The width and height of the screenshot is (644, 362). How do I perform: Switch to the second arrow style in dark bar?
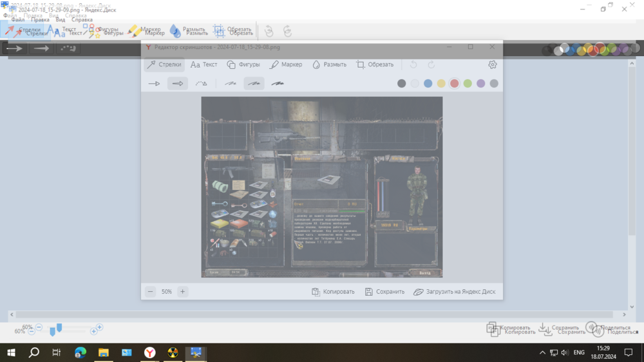tap(42, 48)
